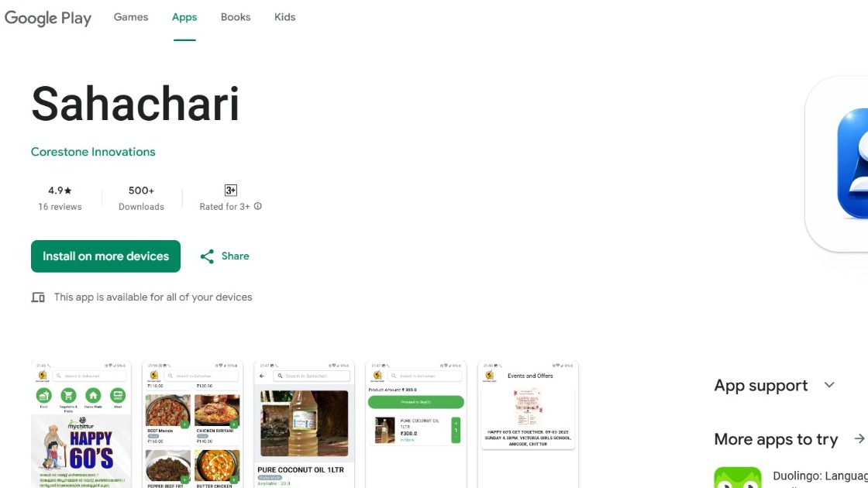Image resolution: width=868 pixels, height=488 pixels.
Task: Open the Rated for 3+ info icon
Action: coord(257,206)
